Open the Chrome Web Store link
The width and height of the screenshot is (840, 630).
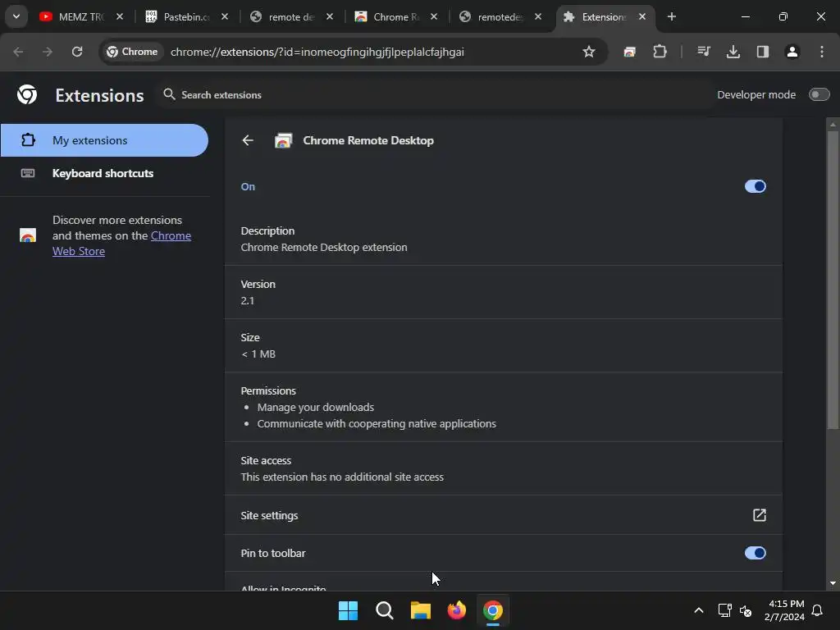pyautogui.click(x=121, y=243)
